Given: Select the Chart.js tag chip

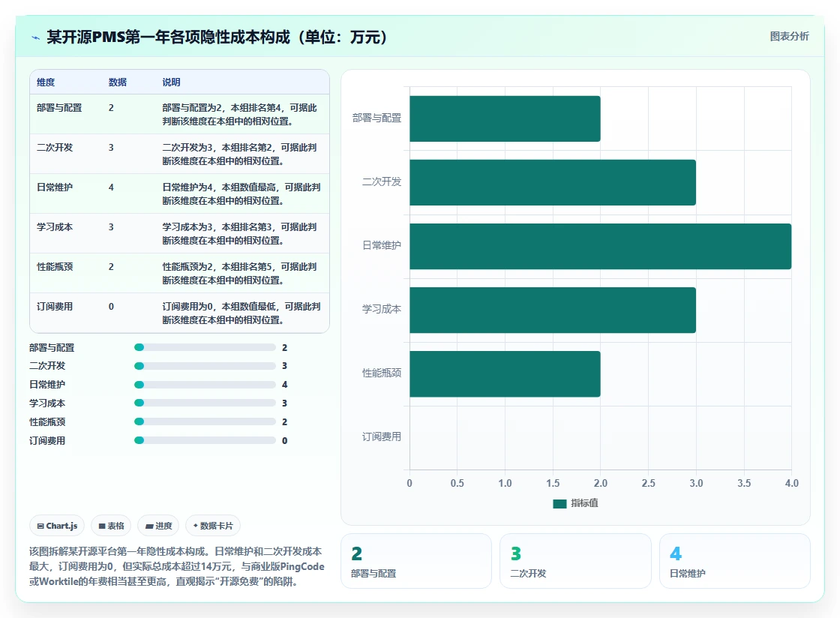Looking at the screenshot, I should click(x=57, y=526).
